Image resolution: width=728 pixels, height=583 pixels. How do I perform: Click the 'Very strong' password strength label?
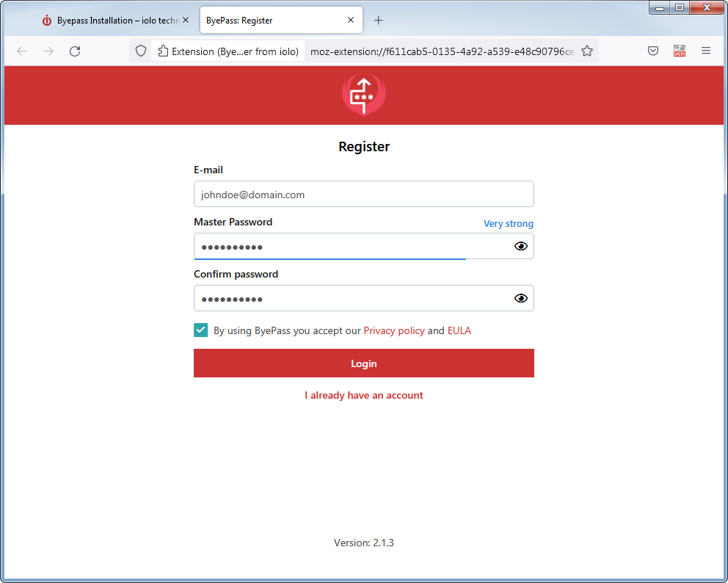(x=509, y=224)
